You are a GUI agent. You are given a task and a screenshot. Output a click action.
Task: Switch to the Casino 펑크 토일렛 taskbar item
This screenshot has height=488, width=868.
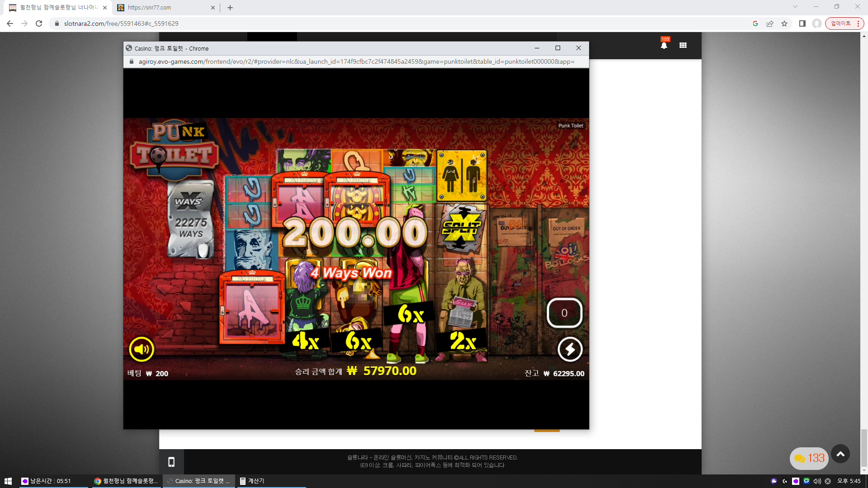click(x=198, y=481)
